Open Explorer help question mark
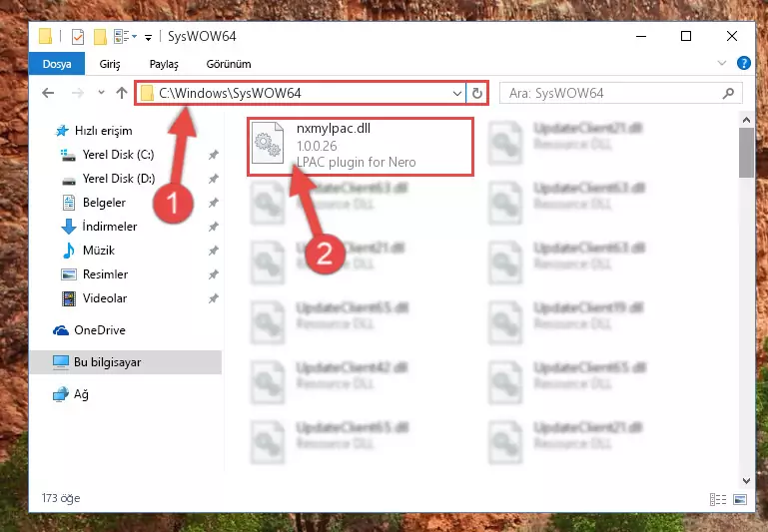768x532 pixels. [x=743, y=63]
